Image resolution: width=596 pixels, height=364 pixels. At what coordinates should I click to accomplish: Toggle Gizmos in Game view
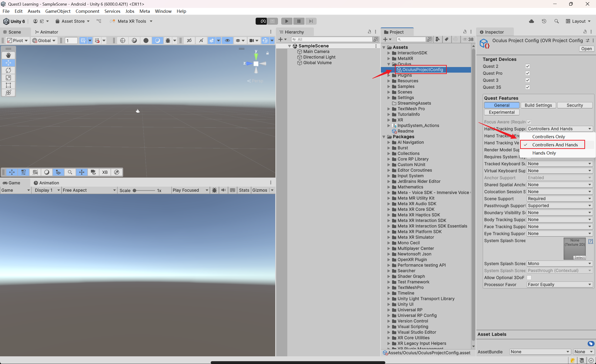point(260,190)
